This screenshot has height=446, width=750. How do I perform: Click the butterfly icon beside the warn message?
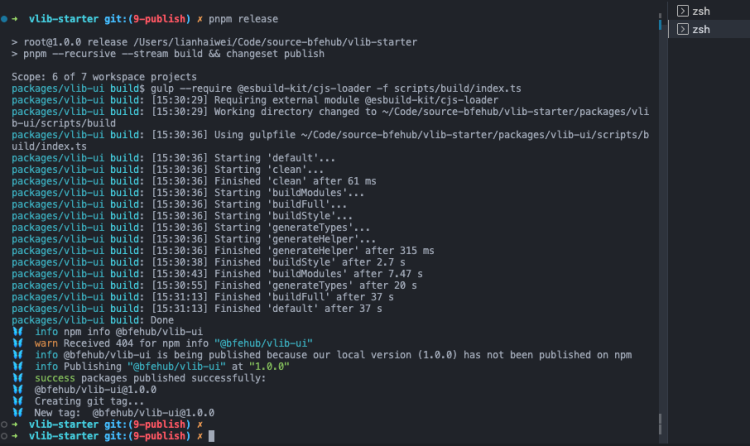pyautogui.click(x=18, y=343)
